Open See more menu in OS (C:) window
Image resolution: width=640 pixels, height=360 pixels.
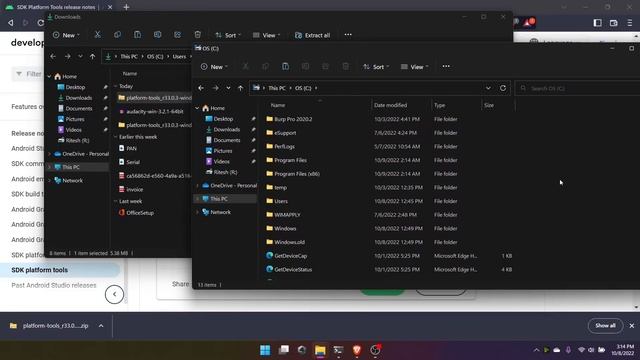(x=446, y=67)
